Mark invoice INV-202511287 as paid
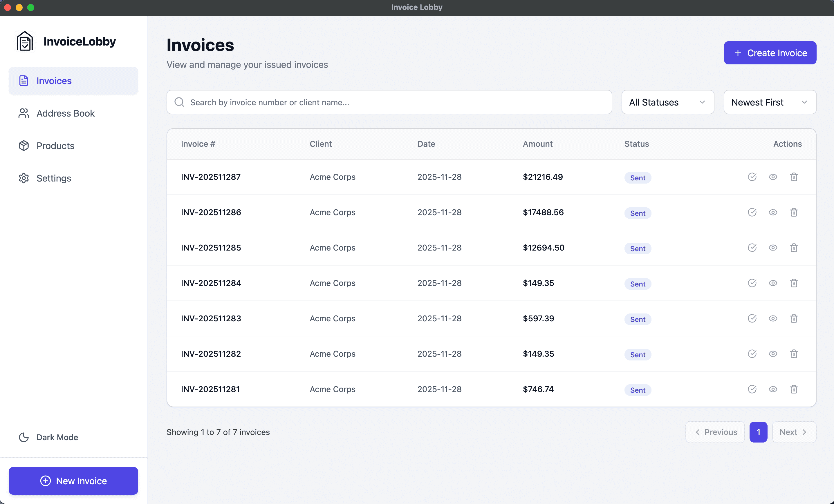The width and height of the screenshot is (834, 504). [x=752, y=177]
